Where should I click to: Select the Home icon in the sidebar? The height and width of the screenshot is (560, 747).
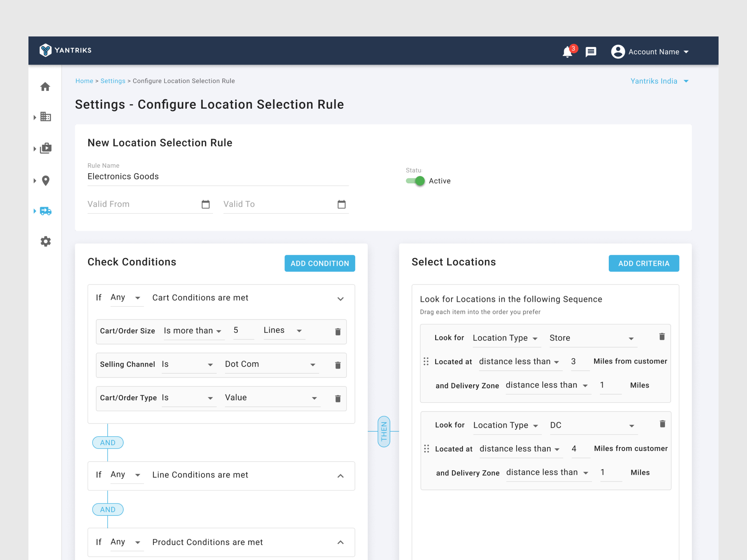tap(45, 87)
